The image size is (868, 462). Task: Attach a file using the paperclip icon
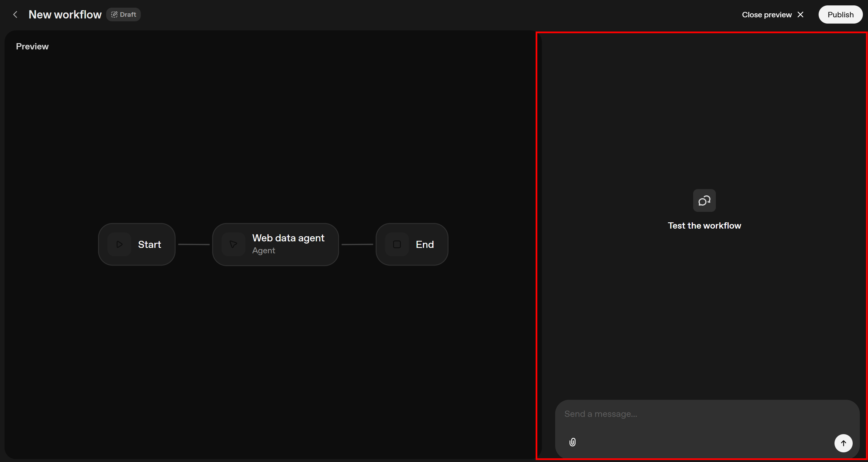click(573, 442)
